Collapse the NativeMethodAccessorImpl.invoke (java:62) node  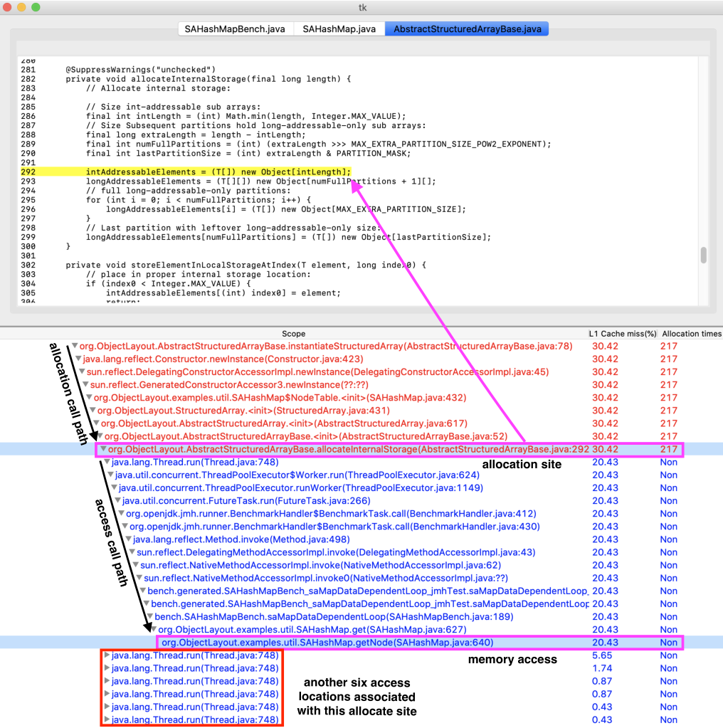(136, 565)
